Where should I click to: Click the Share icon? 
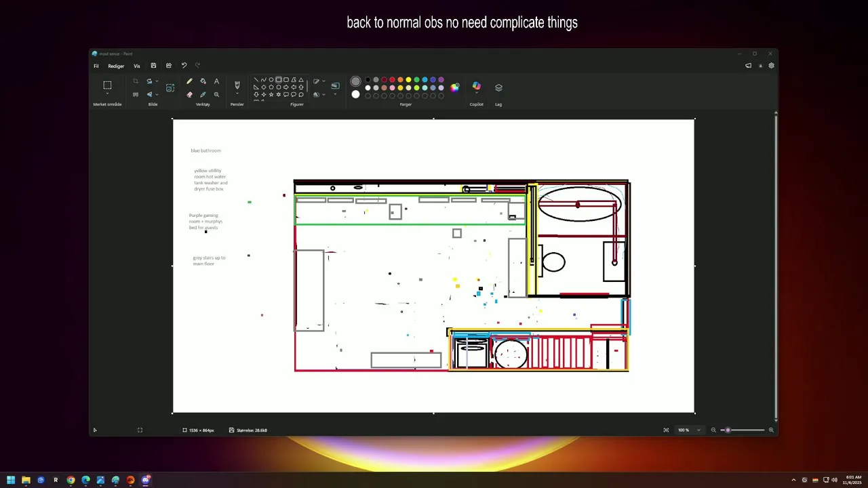(168, 66)
